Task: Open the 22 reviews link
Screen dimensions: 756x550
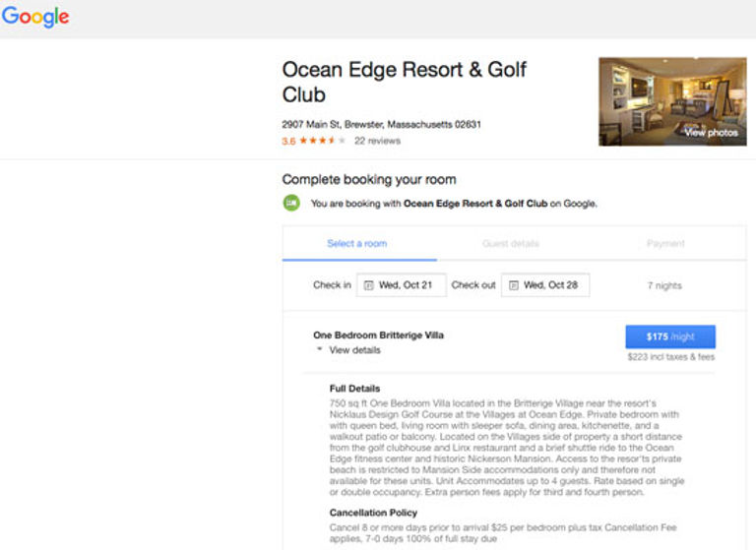Action: [x=378, y=141]
